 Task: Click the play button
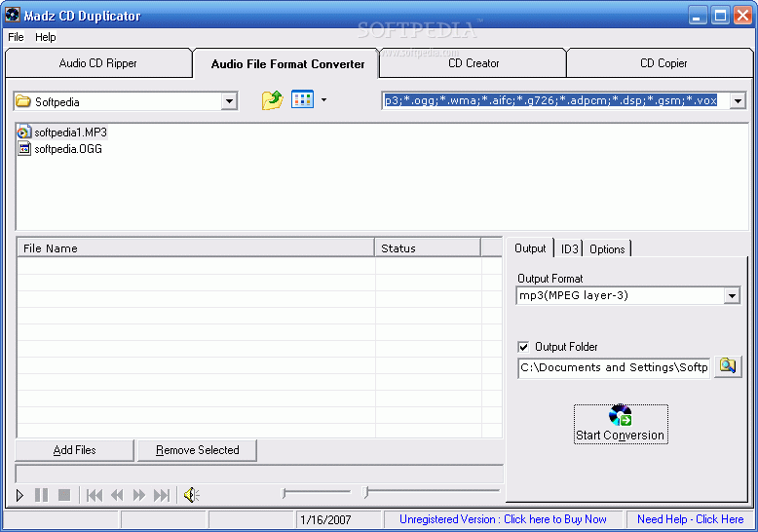pos(19,495)
